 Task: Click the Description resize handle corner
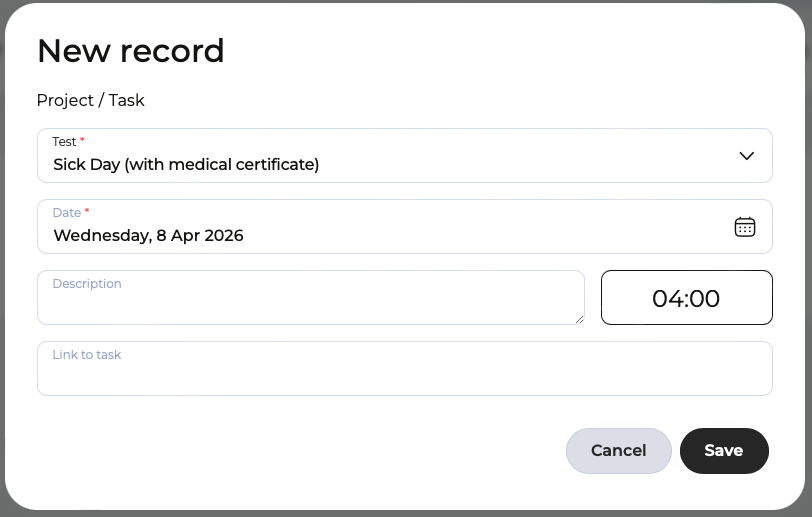pos(579,319)
